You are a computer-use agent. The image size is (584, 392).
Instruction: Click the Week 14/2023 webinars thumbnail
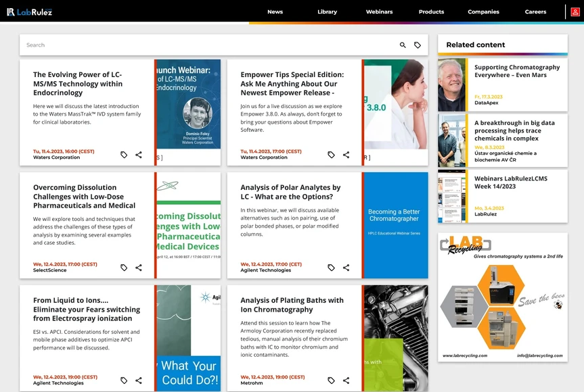[451, 197]
